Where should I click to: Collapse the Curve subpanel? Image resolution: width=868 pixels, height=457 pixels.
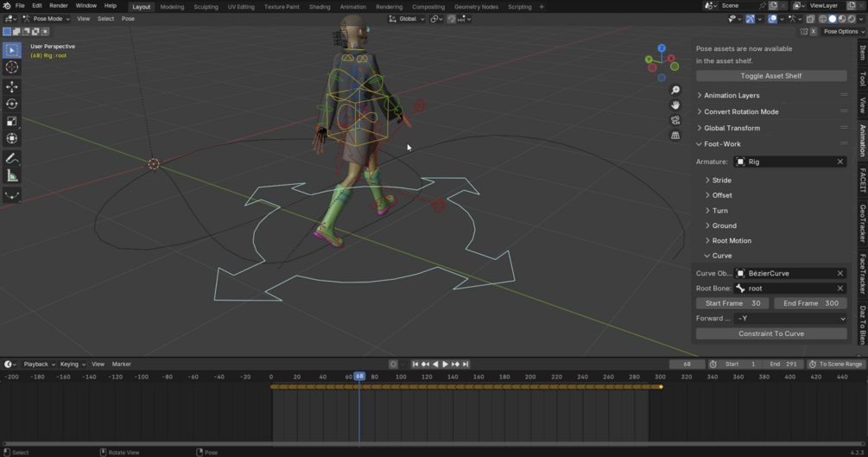tap(721, 256)
